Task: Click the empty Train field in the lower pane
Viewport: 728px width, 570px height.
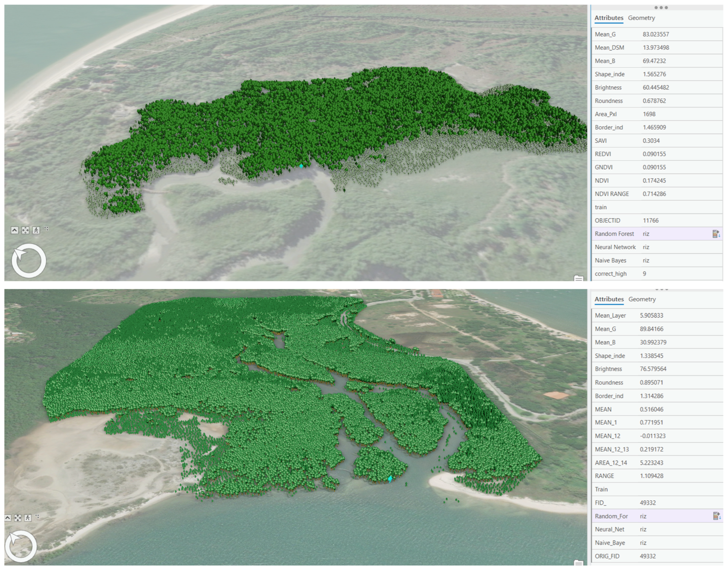Action: click(x=680, y=489)
